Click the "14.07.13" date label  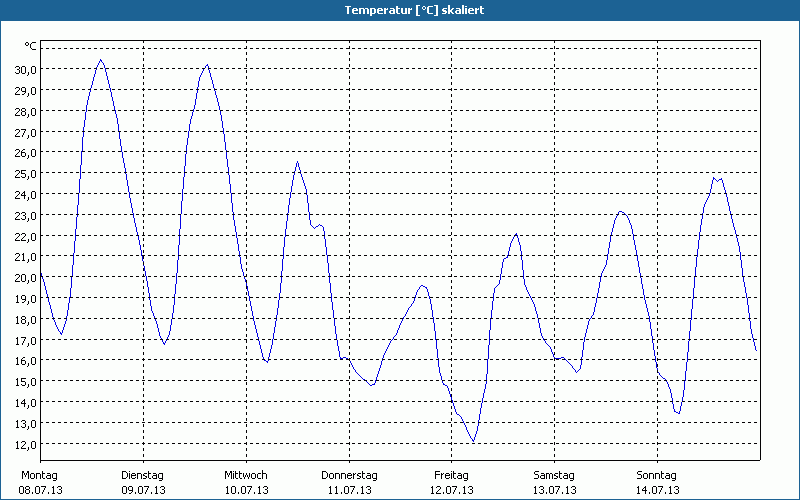657,490
